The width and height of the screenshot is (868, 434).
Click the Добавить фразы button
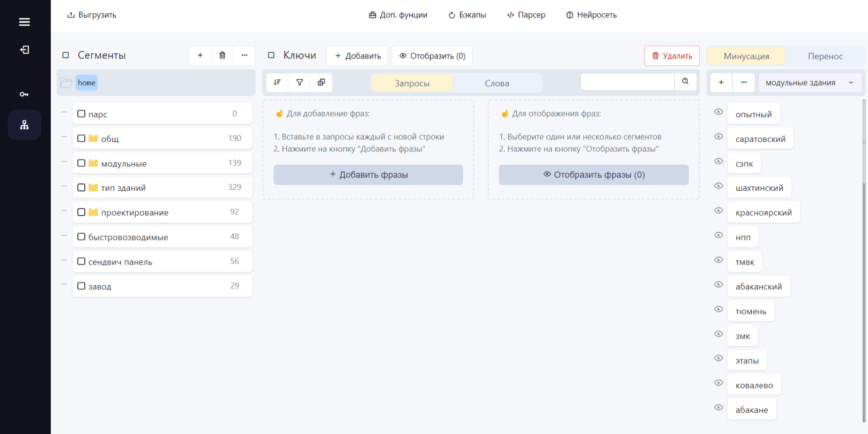(x=368, y=175)
